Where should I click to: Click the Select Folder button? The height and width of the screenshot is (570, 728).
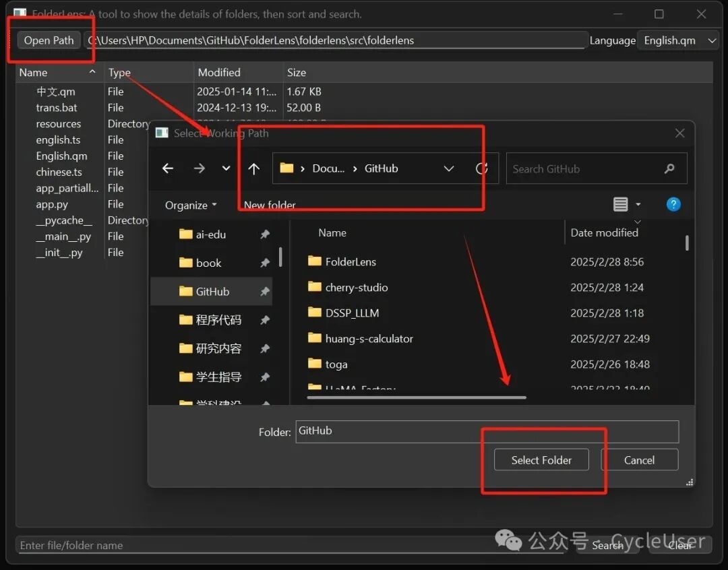[x=541, y=460]
